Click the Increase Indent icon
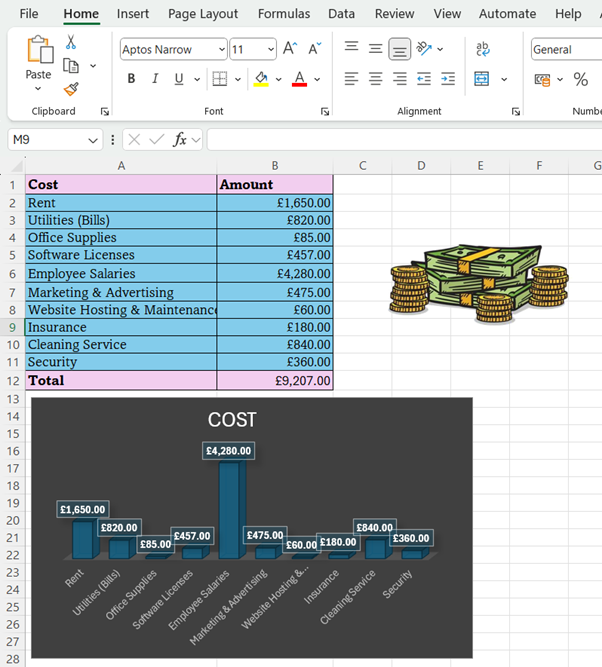Viewport: 602px width, 667px height. click(x=448, y=79)
